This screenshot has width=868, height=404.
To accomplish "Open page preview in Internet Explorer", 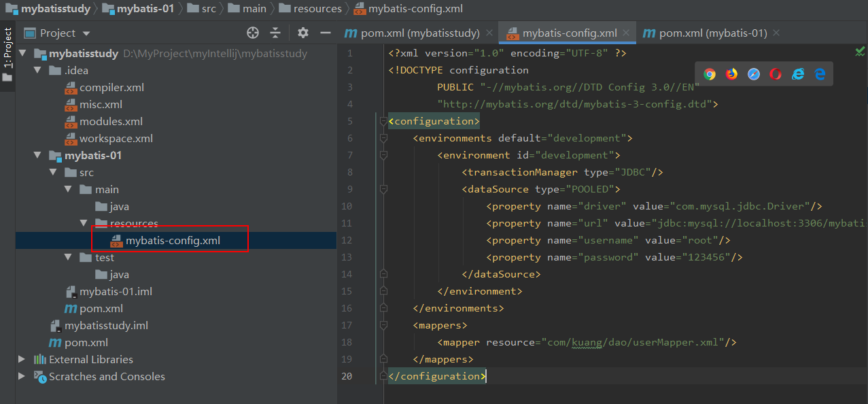I will [798, 74].
